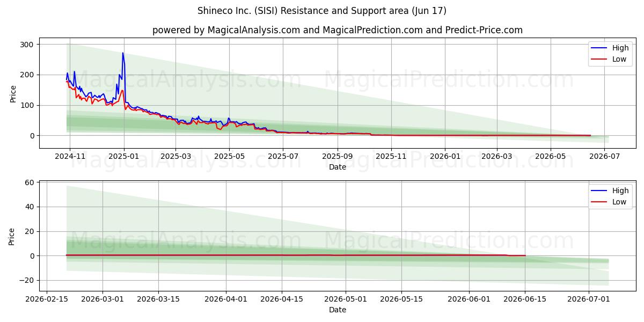Click the 60 tick on bottom y-axis
This screenshot has height=322, width=644.
[x=30, y=182]
